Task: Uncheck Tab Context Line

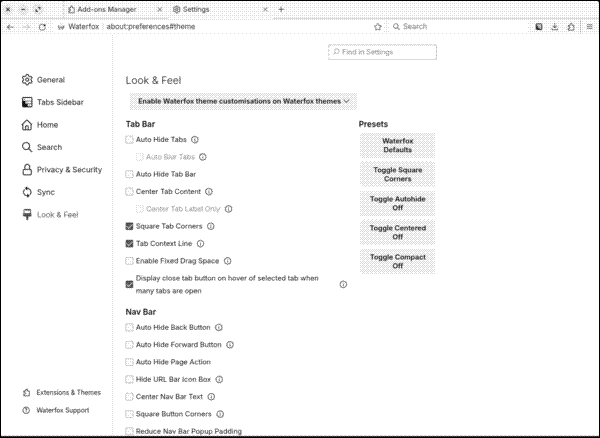Action: tap(129, 244)
